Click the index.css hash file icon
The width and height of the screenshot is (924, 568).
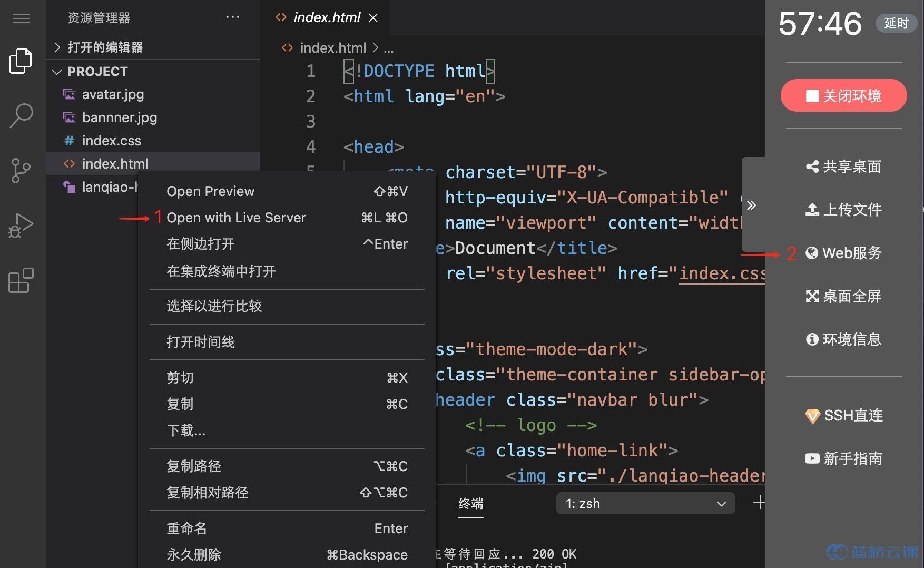click(x=69, y=141)
